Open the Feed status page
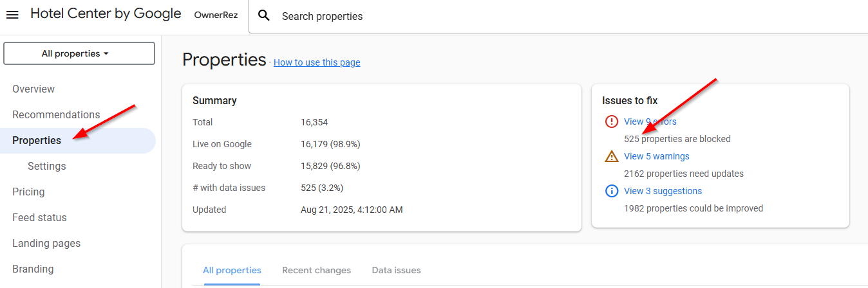Image resolution: width=868 pixels, height=288 pixels. (x=39, y=217)
